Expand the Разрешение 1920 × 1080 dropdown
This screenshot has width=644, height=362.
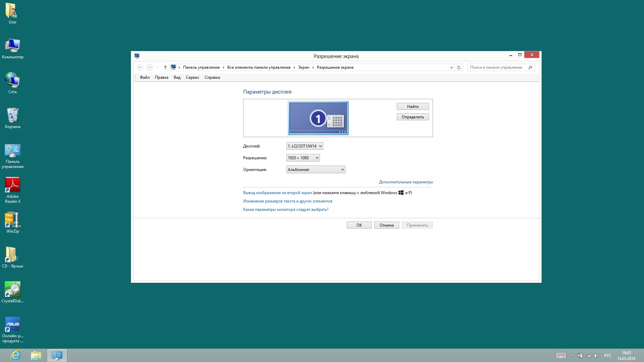pos(303,158)
